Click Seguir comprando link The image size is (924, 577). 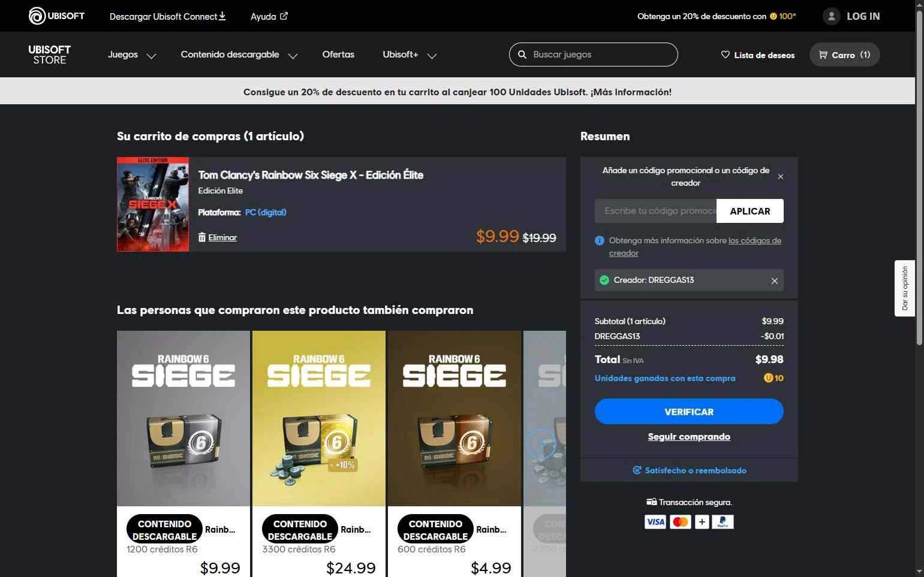(689, 437)
